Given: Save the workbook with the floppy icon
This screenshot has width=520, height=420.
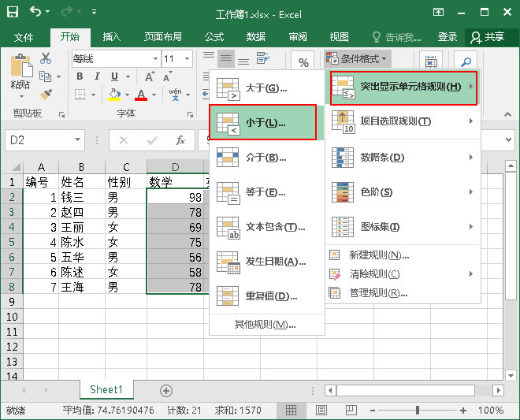Looking at the screenshot, I should [x=13, y=12].
